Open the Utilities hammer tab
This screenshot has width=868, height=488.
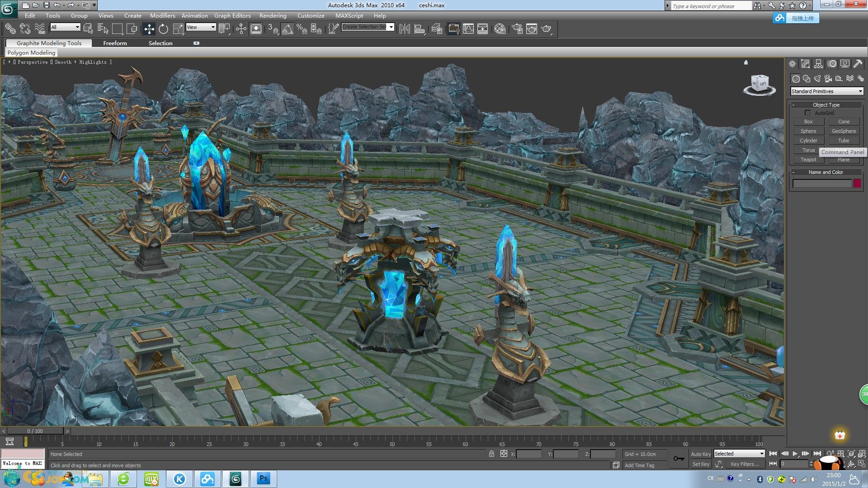point(858,64)
